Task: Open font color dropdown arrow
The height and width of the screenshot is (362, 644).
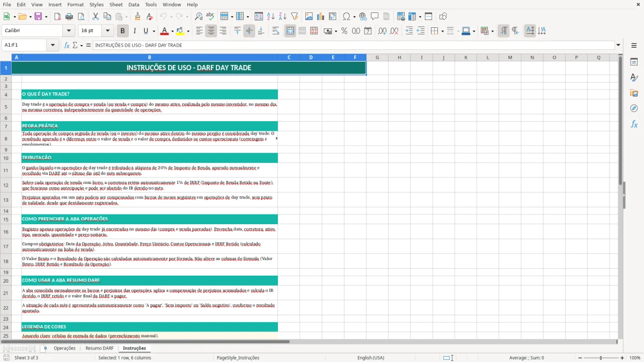Action: tap(172, 31)
